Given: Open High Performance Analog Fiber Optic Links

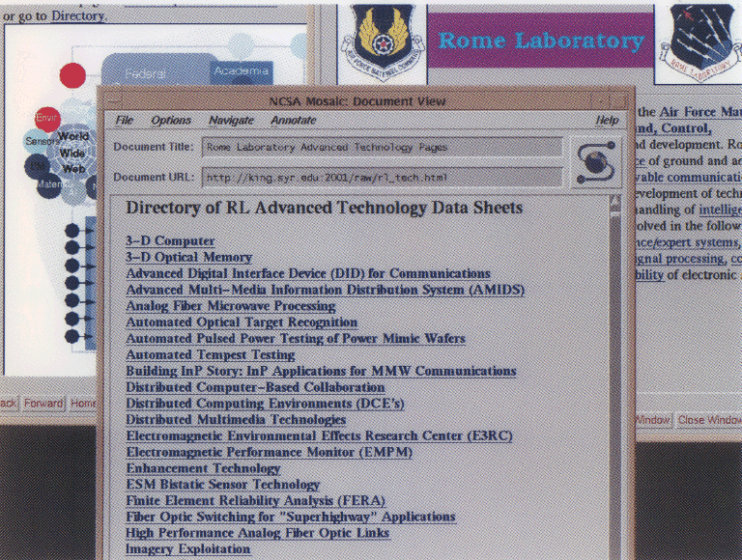Looking at the screenshot, I should (257, 533).
